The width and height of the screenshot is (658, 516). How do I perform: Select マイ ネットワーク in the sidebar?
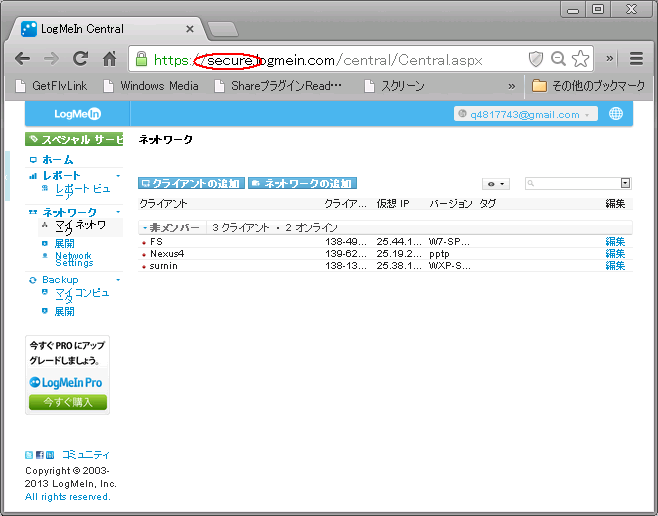(81, 227)
